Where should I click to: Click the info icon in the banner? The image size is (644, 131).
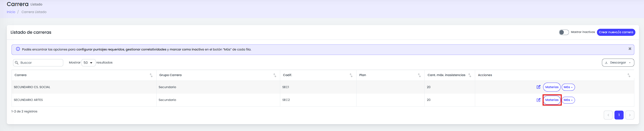pyautogui.click(x=18, y=49)
